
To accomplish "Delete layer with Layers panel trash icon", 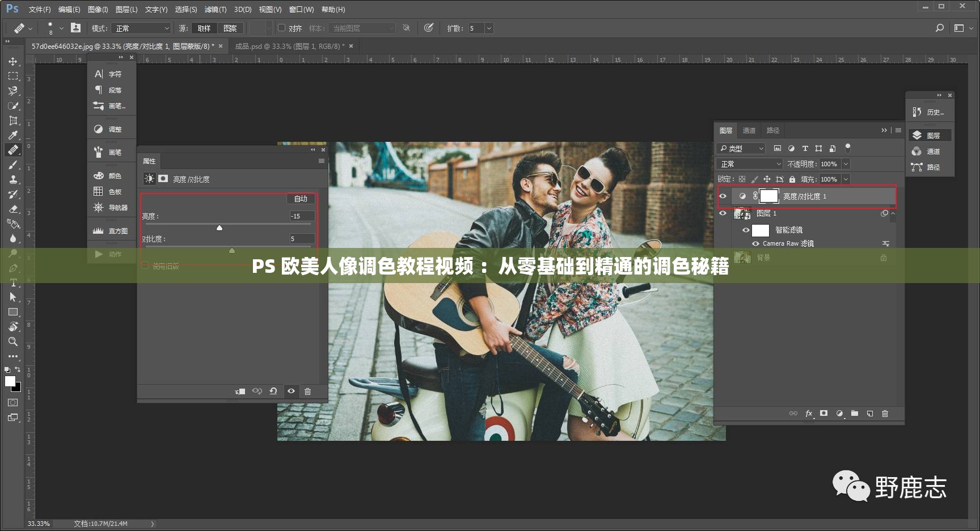I will point(885,414).
